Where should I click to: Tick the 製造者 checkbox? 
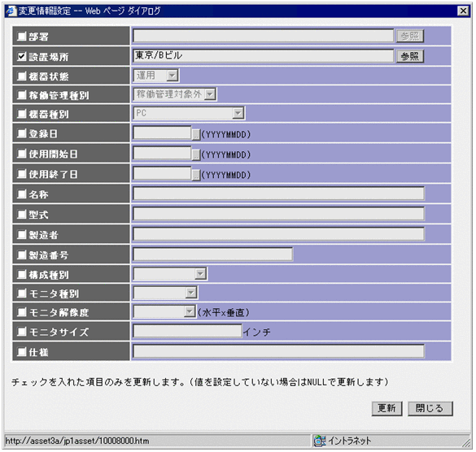click(x=21, y=234)
